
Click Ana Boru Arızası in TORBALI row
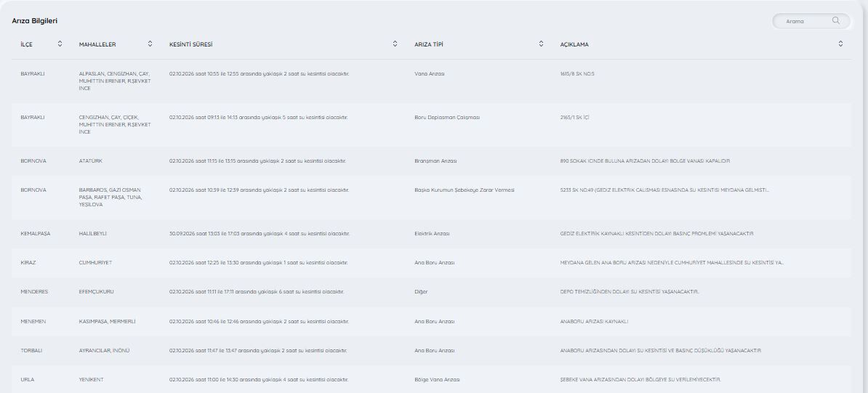tap(435, 350)
